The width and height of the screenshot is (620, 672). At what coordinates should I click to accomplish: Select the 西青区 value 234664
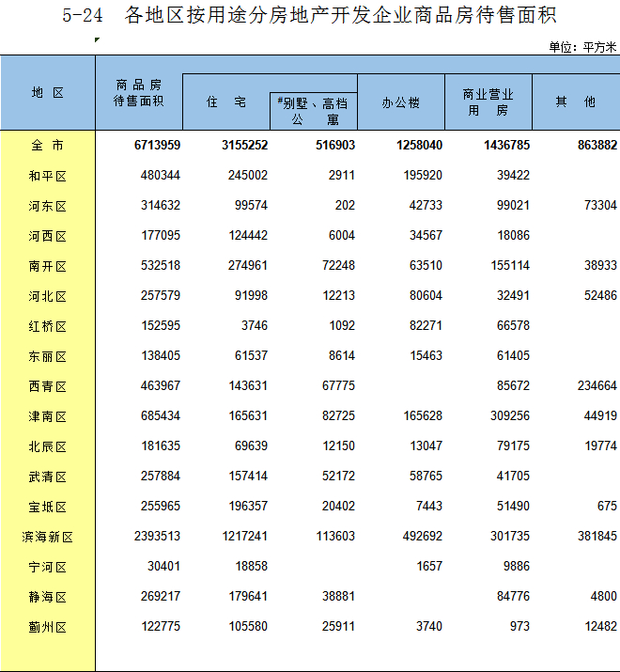(x=597, y=385)
